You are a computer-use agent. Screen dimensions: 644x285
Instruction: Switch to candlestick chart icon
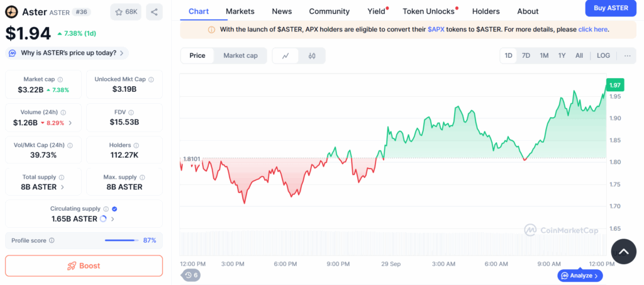312,55
